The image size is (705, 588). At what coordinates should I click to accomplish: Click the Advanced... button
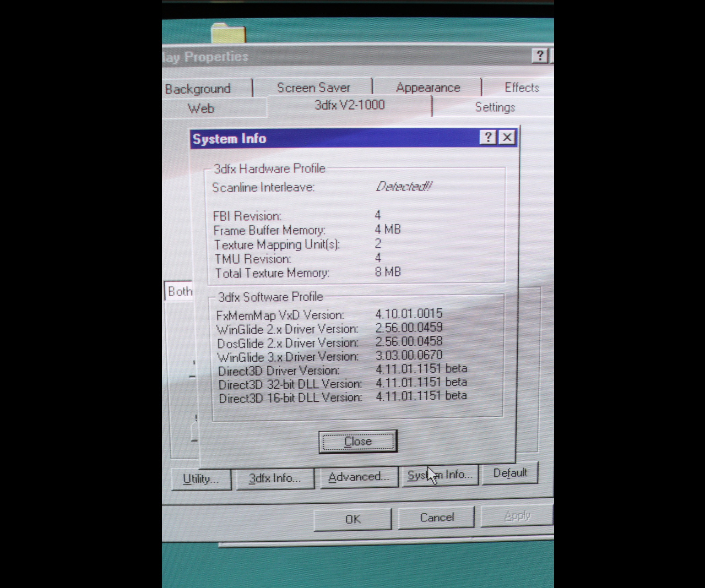359,477
